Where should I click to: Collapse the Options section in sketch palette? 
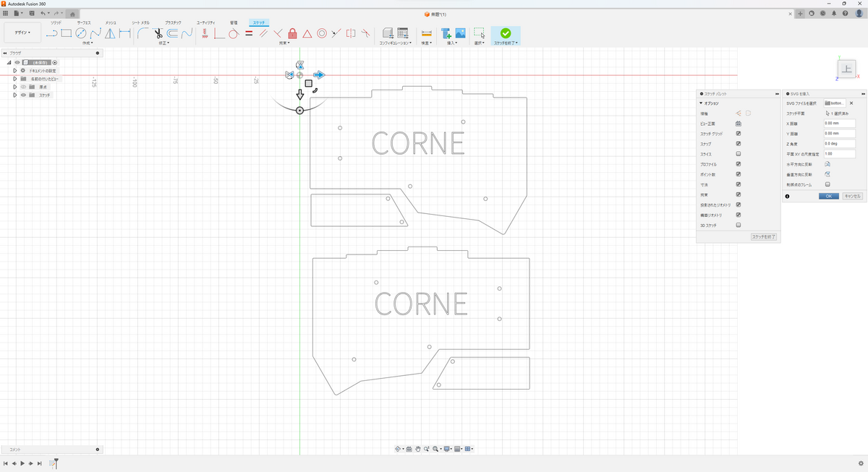[701, 103]
